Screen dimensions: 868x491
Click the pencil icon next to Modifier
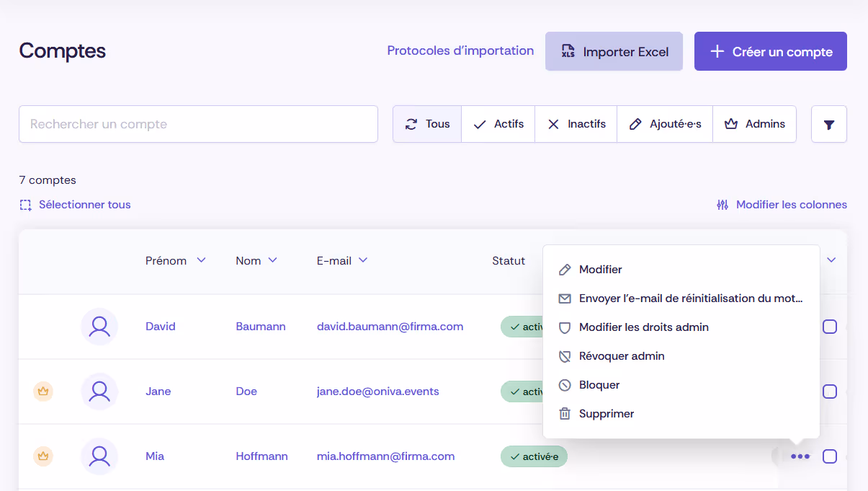(x=565, y=270)
